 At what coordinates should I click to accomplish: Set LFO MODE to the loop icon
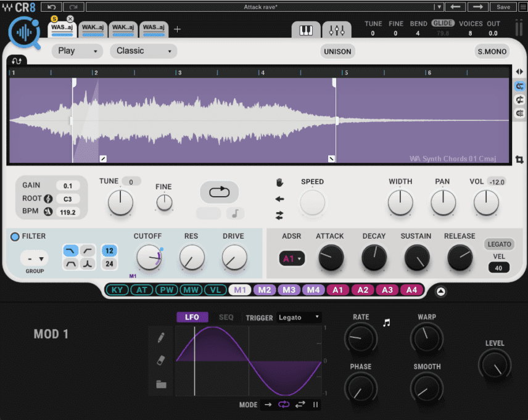[284, 405]
